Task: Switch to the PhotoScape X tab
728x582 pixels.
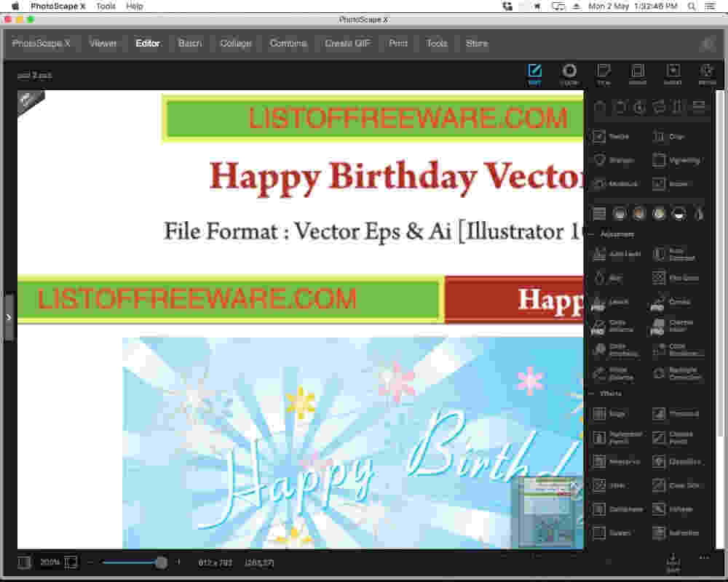Action: coord(41,44)
